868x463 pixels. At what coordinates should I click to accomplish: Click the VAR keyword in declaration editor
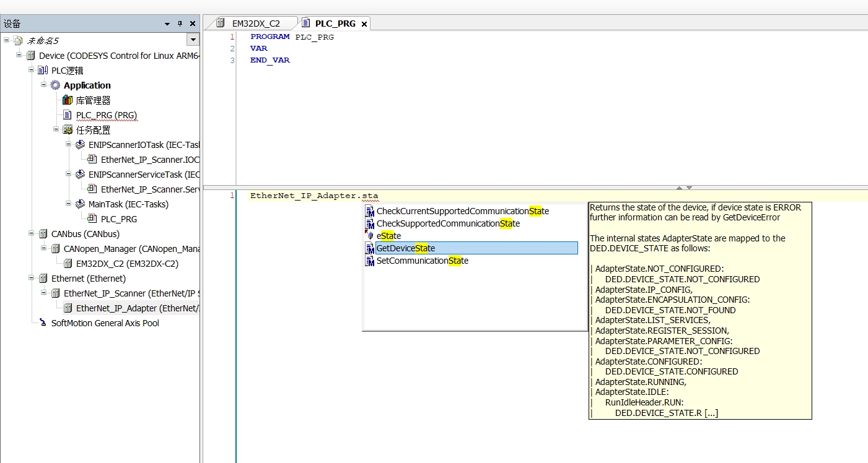[259, 48]
